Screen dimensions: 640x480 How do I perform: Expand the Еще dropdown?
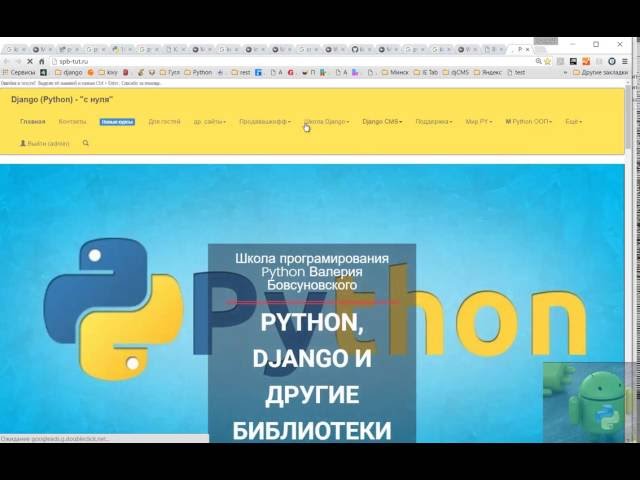(573, 121)
